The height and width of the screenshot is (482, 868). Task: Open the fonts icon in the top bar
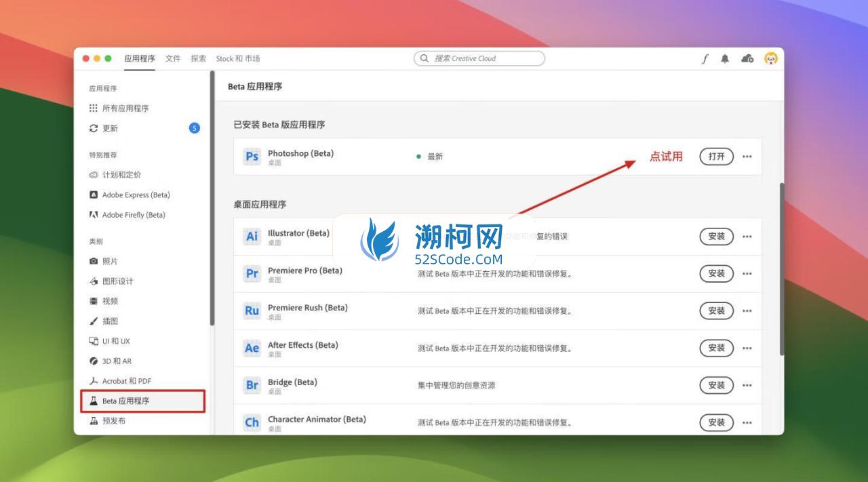[x=705, y=59]
